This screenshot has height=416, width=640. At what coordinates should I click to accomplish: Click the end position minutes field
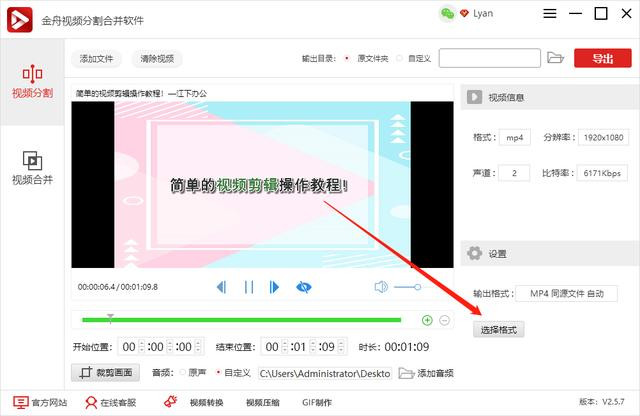(x=298, y=347)
